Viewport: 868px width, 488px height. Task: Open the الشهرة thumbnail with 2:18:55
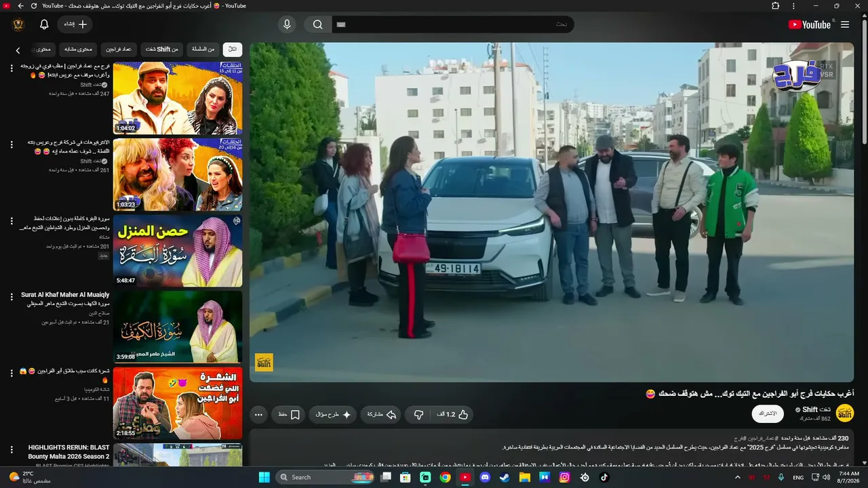(178, 403)
